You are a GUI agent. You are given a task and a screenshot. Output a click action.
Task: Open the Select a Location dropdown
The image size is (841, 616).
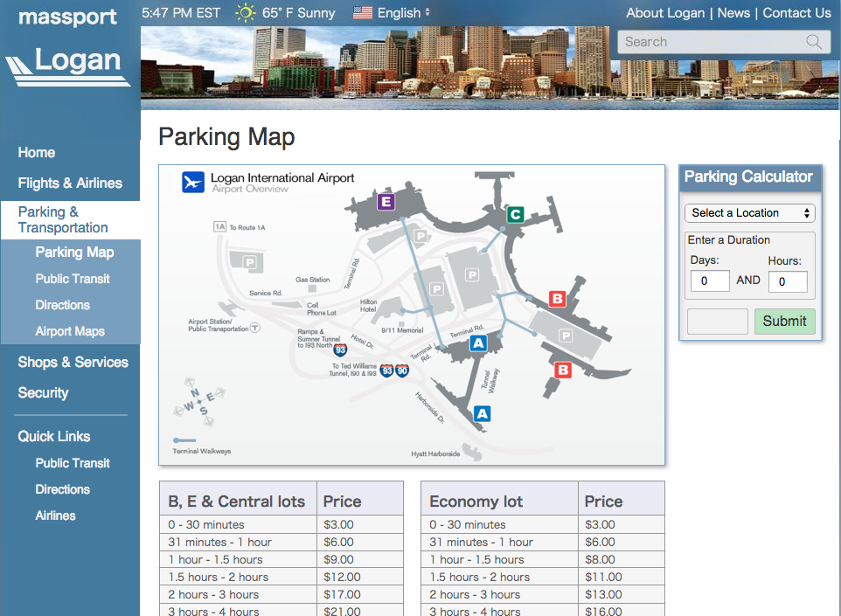coord(749,213)
